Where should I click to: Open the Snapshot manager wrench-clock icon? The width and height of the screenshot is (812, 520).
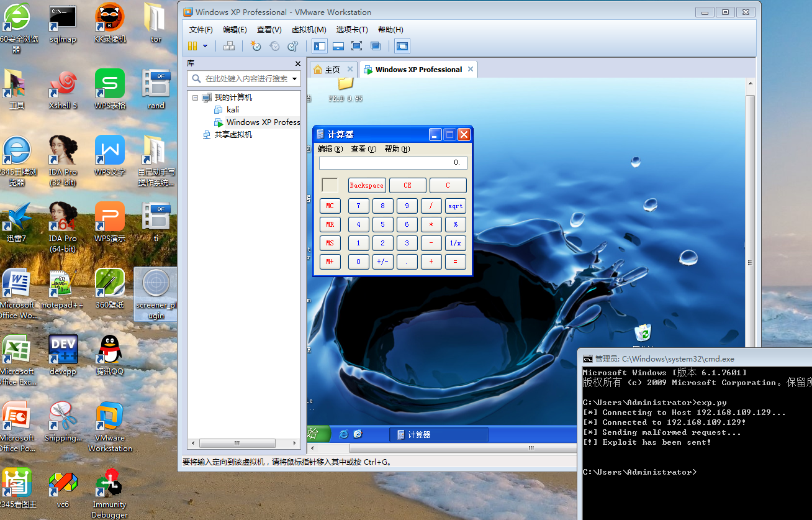293,46
